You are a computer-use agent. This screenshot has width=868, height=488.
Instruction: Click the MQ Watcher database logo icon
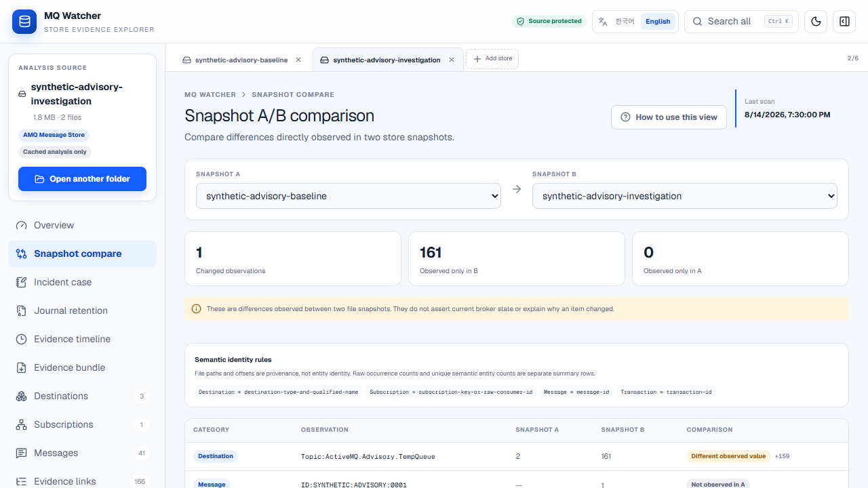point(24,22)
